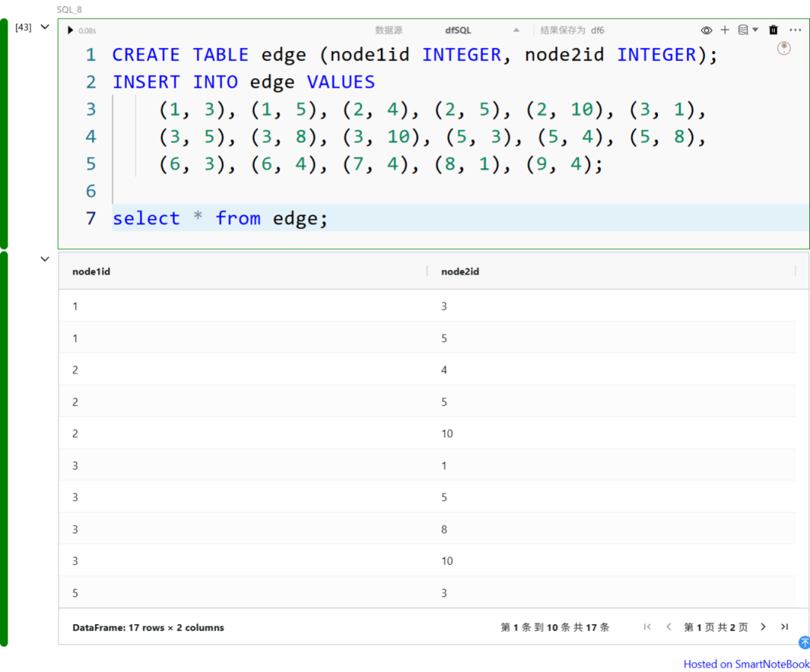The height and width of the screenshot is (672, 810).
Task: Delete the cell using trash icon
Action: [773, 30]
